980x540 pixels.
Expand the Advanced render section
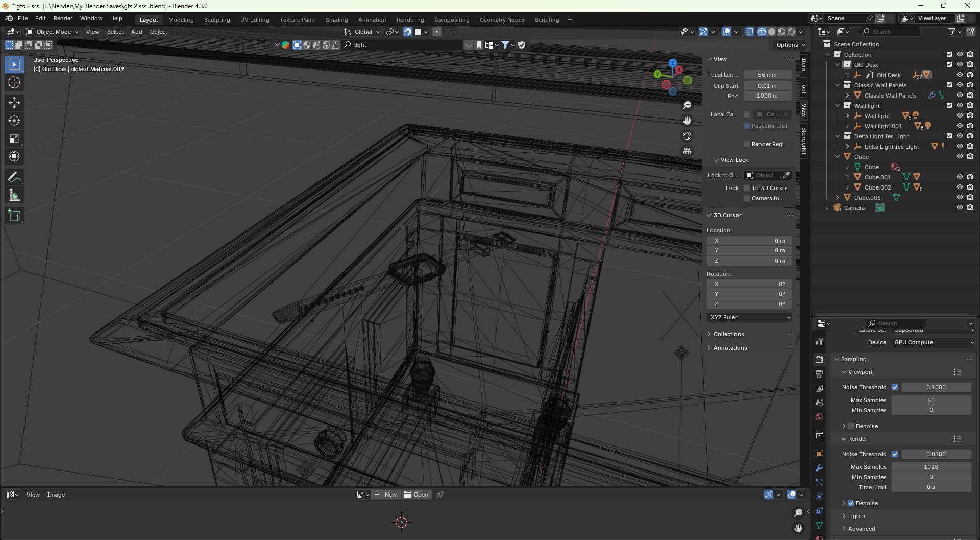point(861,529)
